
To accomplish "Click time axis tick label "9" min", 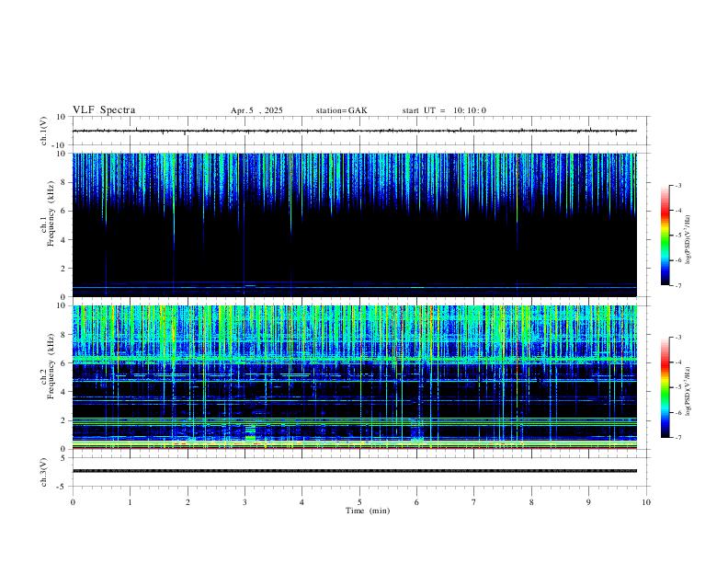I will click(x=588, y=502).
